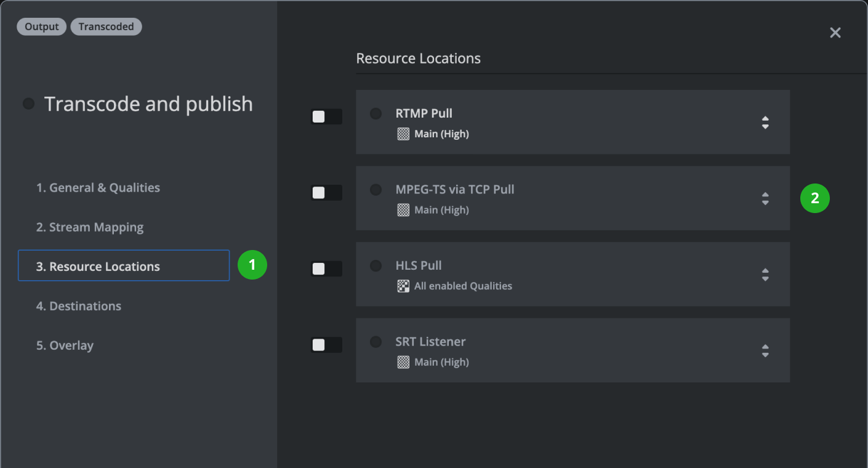Screen dimensions: 868x468
Task: Open the General & Qualities step
Action: click(98, 188)
